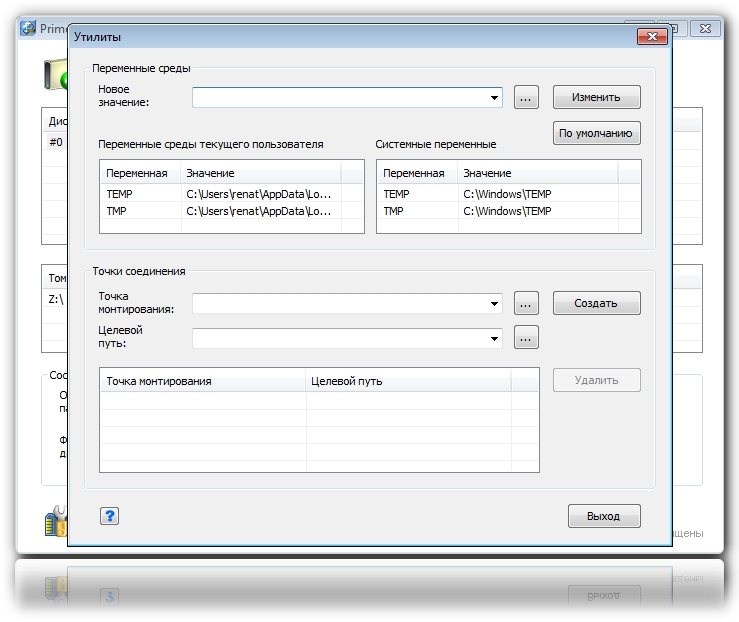Click Значение header in system variables table

click(x=537, y=173)
